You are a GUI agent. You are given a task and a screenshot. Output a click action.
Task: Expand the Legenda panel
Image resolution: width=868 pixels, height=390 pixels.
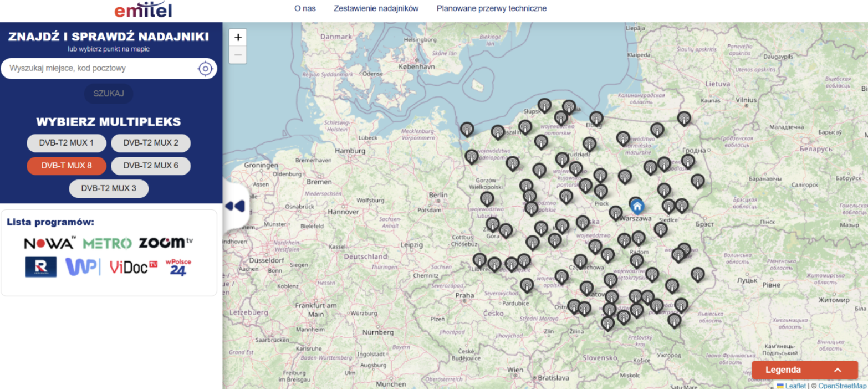click(x=804, y=370)
